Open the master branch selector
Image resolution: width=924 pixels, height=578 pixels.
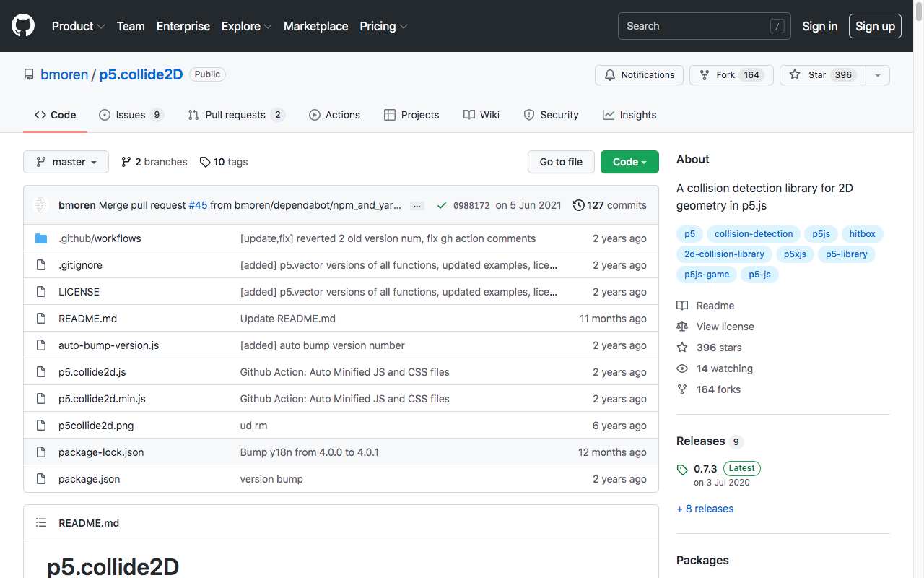coord(66,162)
